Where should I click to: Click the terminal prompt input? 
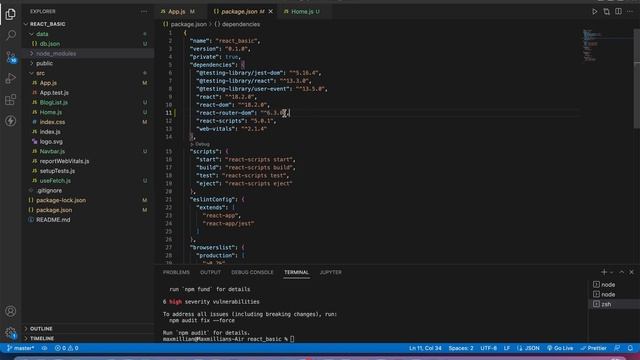[x=292, y=339]
